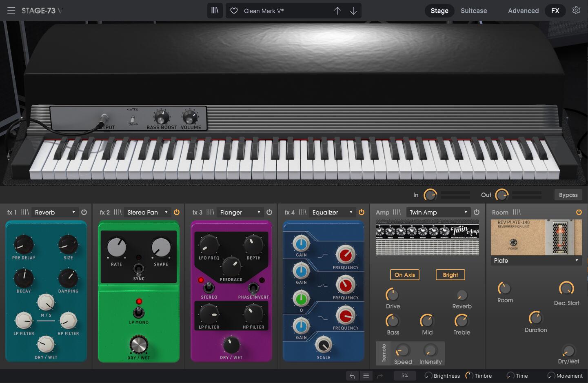Viewport: 588px width, 383px height.
Task: Open fx 1 preset library icon
Action: tap(25, 212)
